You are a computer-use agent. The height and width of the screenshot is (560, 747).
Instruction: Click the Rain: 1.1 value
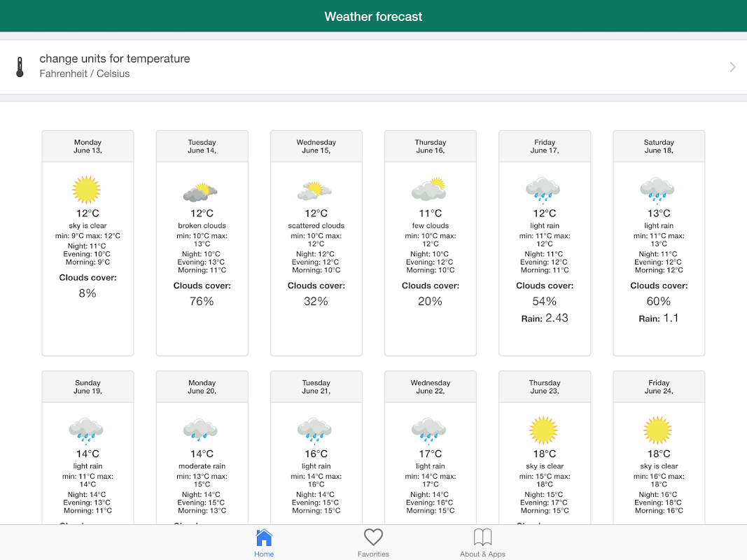pos(659,318)
